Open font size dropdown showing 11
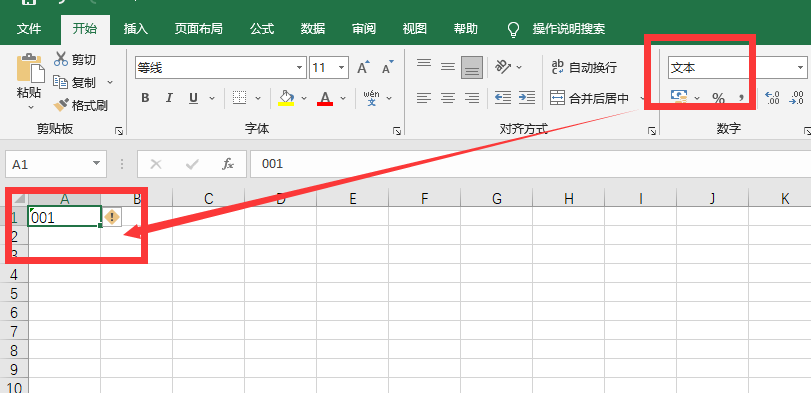The height and width of the screenshot is (393, 811). [x=341, y=68]
